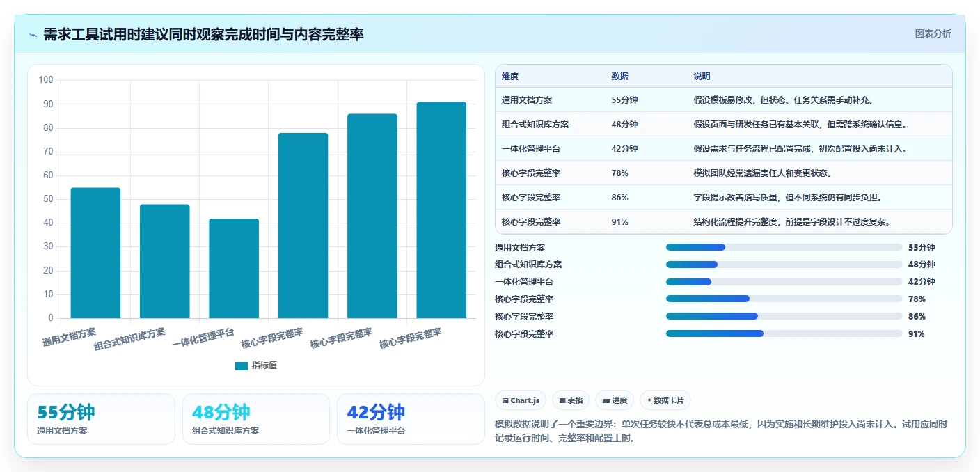The image size is (980, 472).
Task: Click the 通用文档方案 bar in chart
Action: 95,253
